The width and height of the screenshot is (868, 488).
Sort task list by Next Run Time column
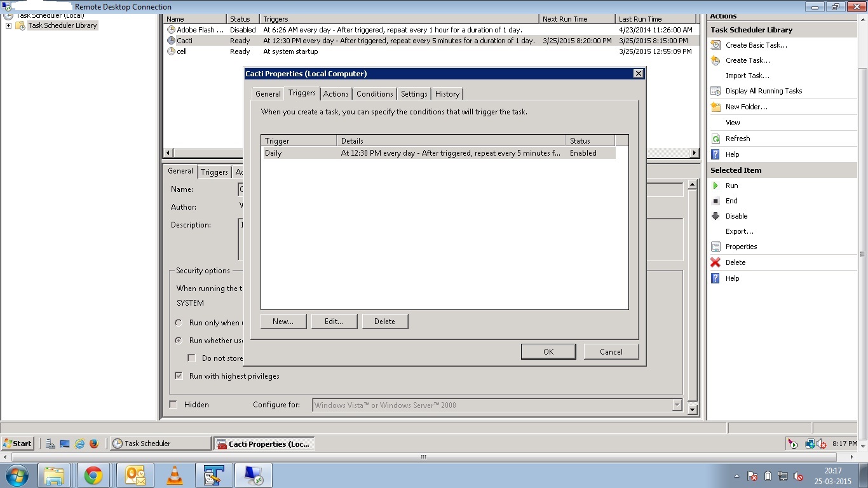coord(577,19)
